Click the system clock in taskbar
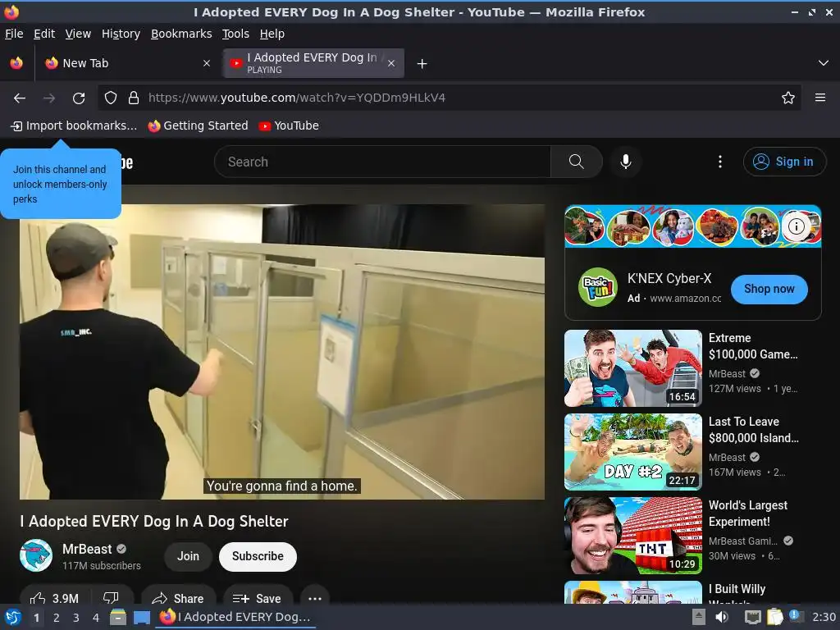Screen dimensions: 840x630 tap(824, 617)
